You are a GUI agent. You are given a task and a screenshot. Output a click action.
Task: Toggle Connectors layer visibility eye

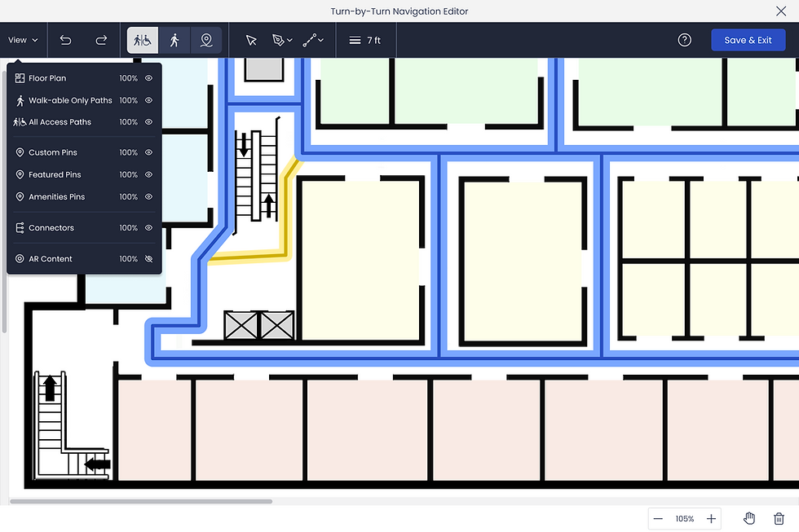148,227
